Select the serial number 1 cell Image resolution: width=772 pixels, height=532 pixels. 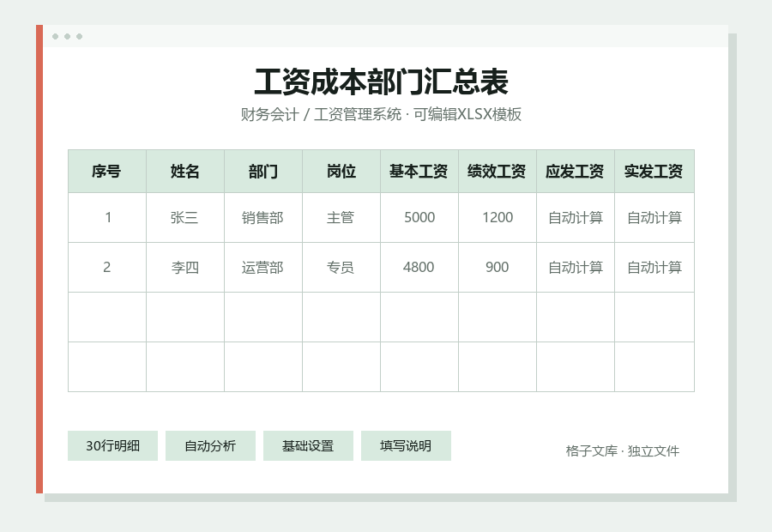coord(107,218)
